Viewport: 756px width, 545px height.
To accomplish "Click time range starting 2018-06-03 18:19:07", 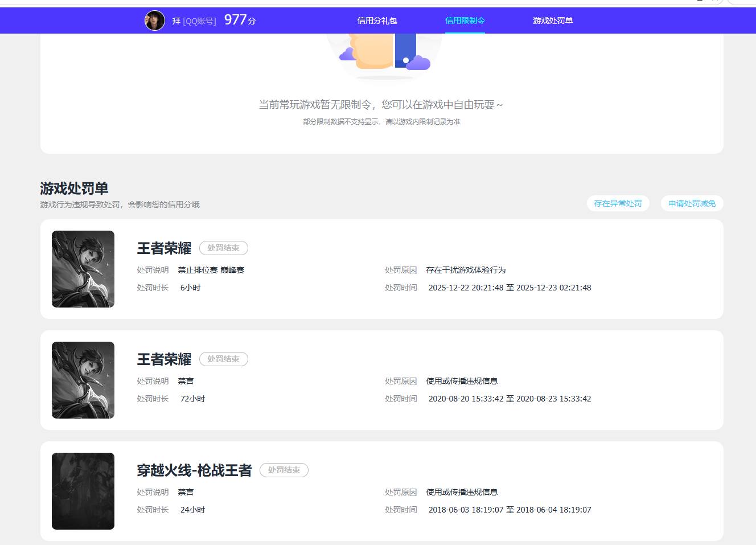I will 510,510.
